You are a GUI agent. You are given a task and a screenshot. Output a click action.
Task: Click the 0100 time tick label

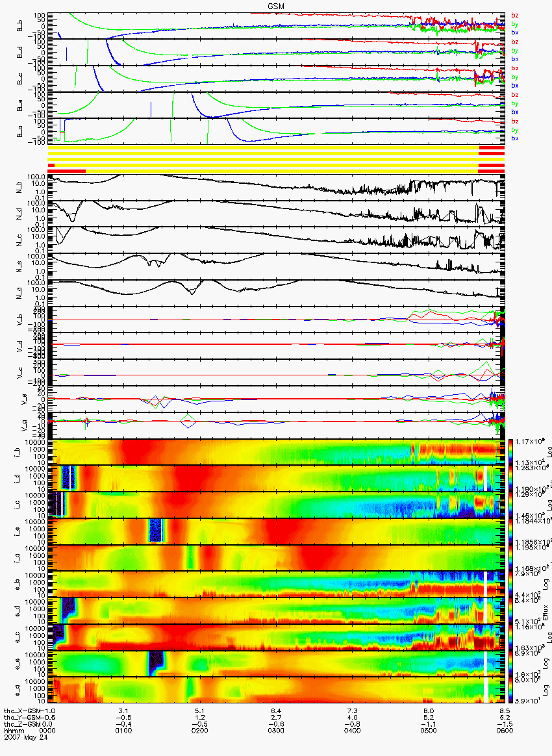[x=123, y=731]
